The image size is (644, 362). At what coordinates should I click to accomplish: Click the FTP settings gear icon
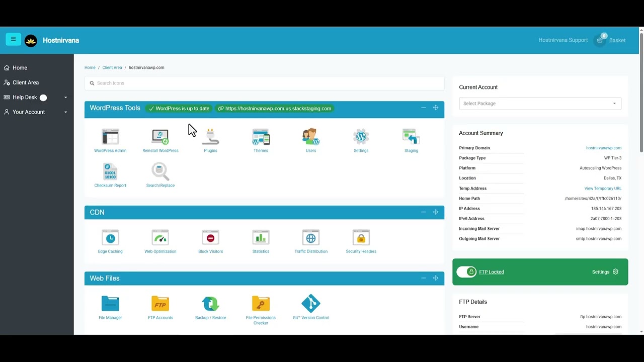tap(615, 272)
